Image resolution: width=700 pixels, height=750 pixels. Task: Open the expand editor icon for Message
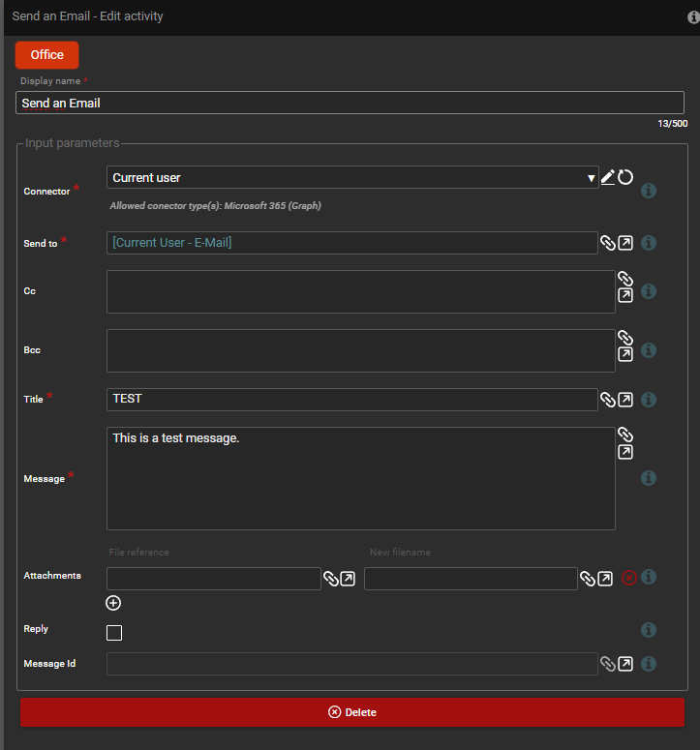point(625,452)
